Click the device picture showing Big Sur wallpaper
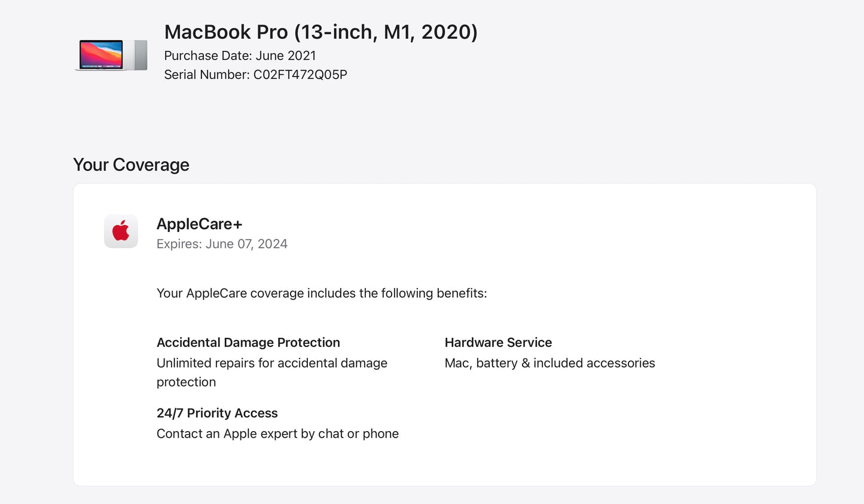The width and height of the screenshot is (864, 504). click(111, 55)
